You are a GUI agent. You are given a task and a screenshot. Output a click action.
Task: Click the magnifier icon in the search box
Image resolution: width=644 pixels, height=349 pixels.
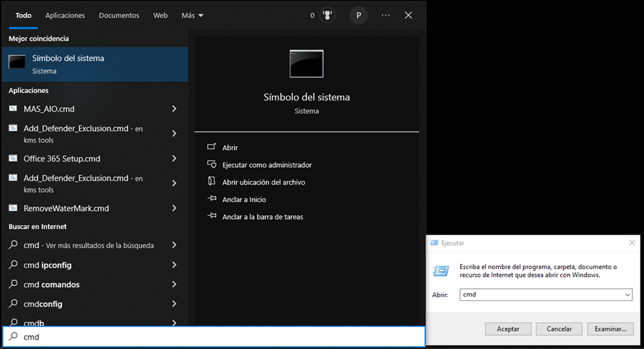click(x=13, y=336)
